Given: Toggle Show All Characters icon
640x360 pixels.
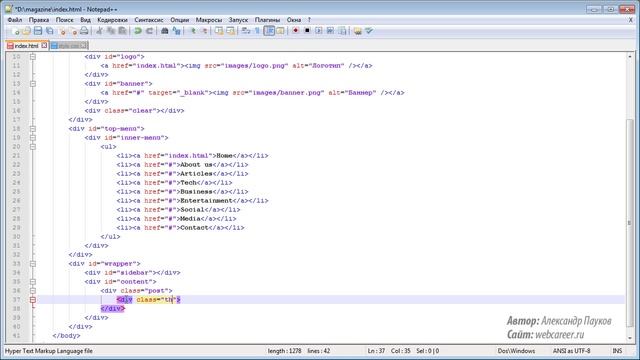Looking at the screenshot, I should 257,31.
